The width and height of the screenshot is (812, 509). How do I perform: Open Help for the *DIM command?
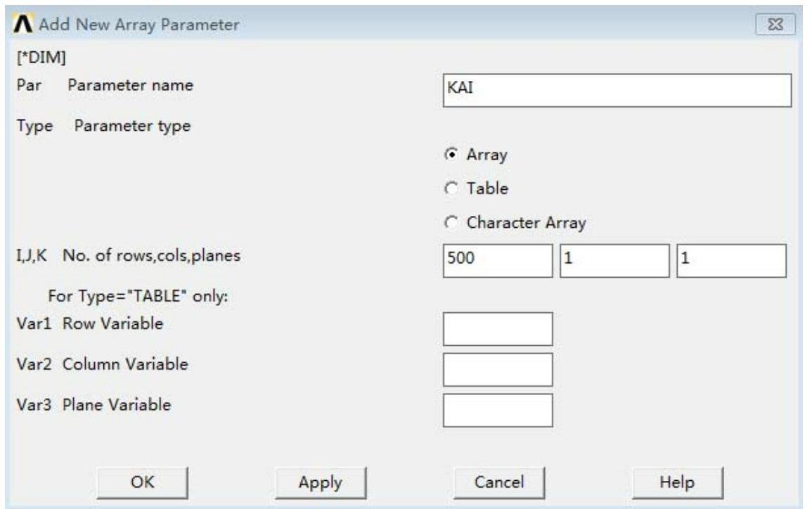pos(677,482)
